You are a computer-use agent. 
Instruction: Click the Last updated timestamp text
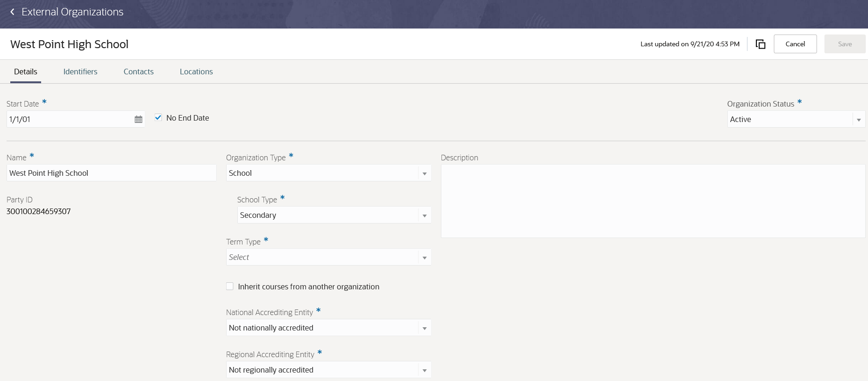[x=690, y=44]
